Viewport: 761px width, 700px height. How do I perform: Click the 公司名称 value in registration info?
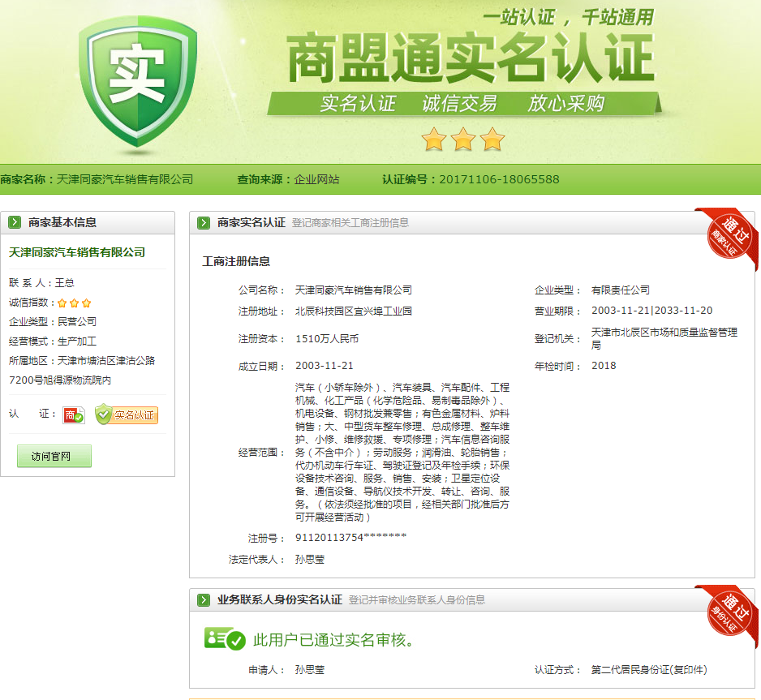(354, 290)
